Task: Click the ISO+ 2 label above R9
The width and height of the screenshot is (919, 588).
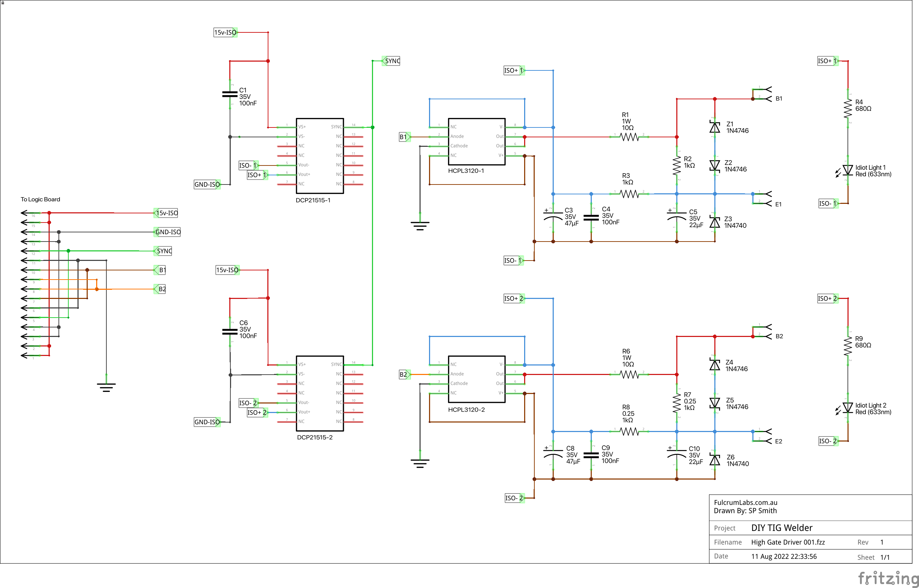Action: coord(828,298)
